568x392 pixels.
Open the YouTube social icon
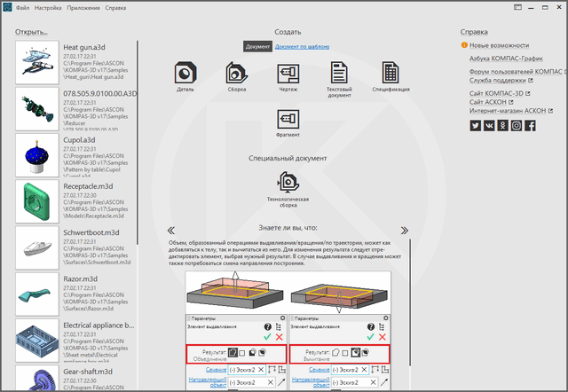pos(517,126)
